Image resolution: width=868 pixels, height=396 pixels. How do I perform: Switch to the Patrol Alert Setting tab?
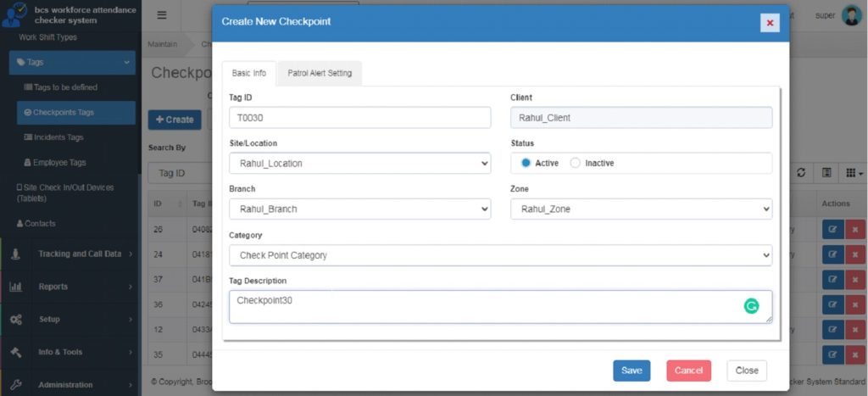(x=320, y=74)
